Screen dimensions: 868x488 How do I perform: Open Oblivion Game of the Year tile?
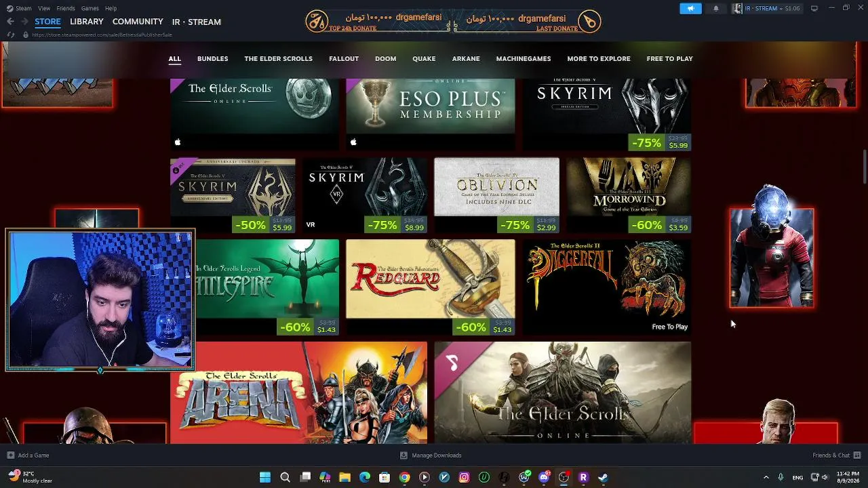click(496, 196)
